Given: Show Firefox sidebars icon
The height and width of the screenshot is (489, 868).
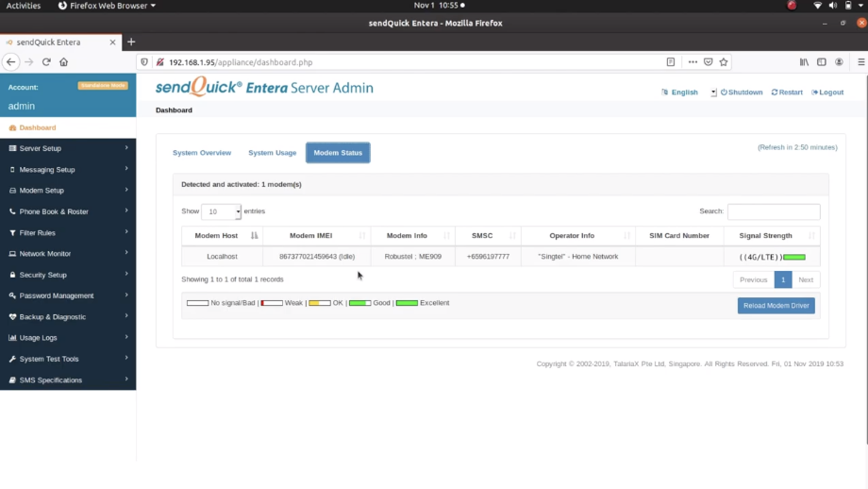Looking at the screenshot, I should pyautogui.click(x=822, y=62).
